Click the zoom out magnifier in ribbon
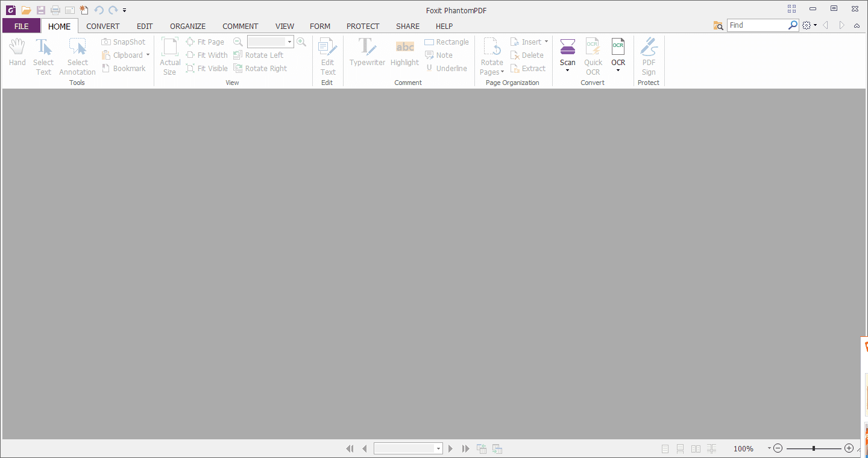This screenshot has width=868, height=458. tap(238, 42)
